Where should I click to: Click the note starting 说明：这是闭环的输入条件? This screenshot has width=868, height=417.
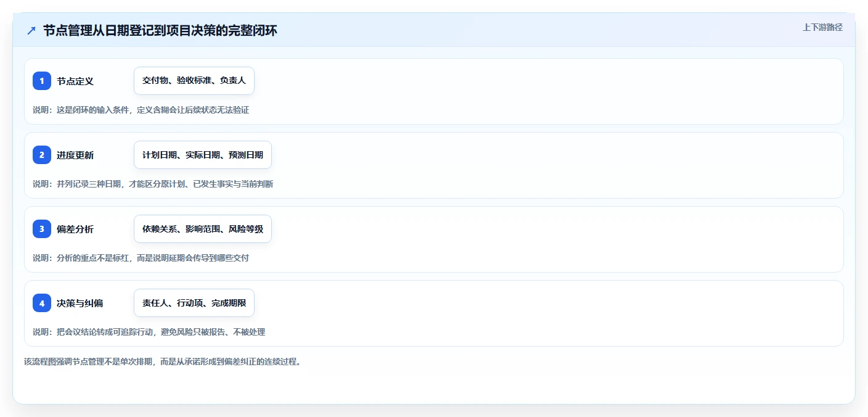pos(141,110)
